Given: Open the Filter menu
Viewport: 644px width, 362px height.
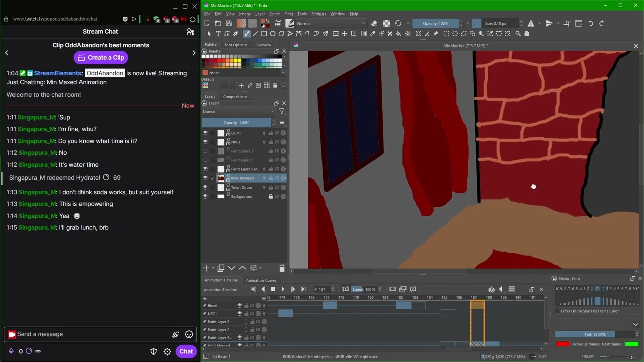Looking at the screenshot, I should pos(288,14).
